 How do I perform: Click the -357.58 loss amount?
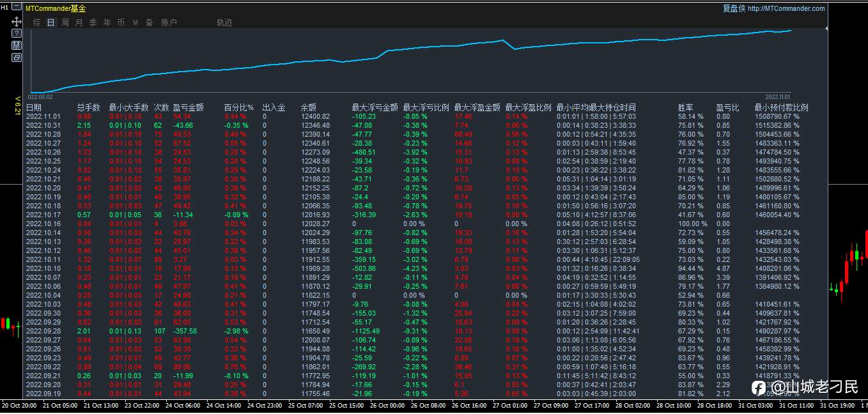(x=185, y=331)
